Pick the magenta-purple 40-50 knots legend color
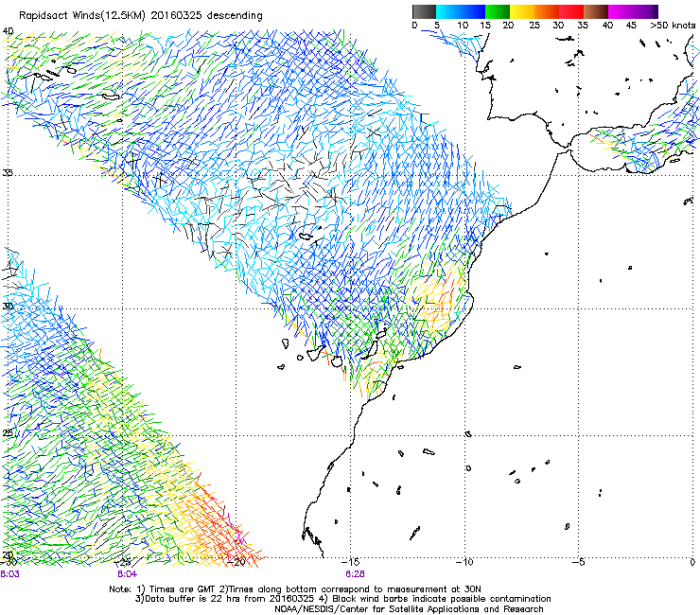Viewport: 700px width, 615px height. point(633,11)
